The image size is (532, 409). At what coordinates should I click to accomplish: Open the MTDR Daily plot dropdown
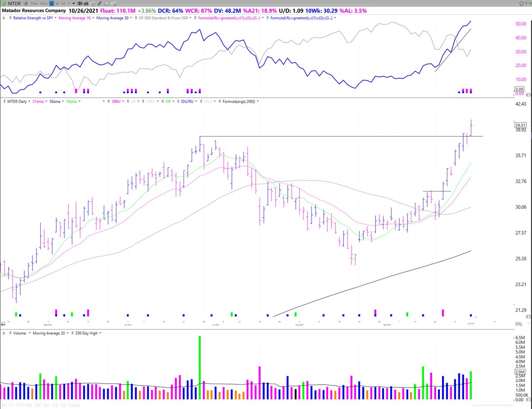[x=29, y=102]
